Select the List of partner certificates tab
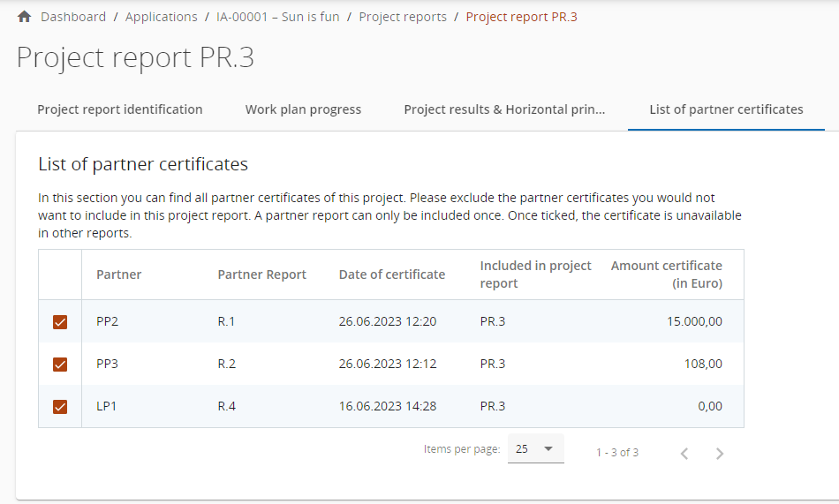839x504 pixels. pyautogui.click(x=726, y=109)
